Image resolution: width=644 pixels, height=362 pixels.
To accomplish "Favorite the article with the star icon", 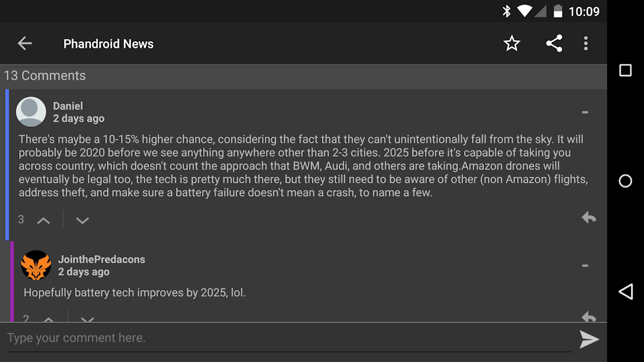I will tap(512, 43).
